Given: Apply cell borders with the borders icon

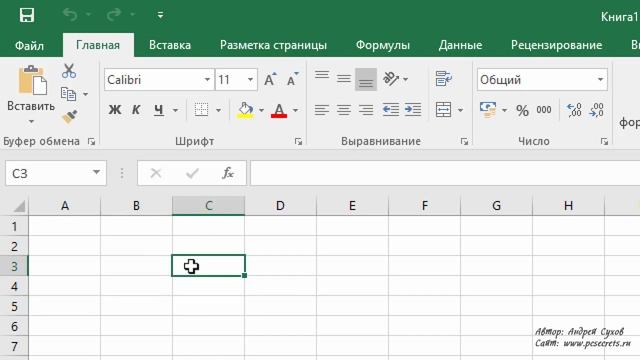Looking at the screenshot, I should coord(201,110).
